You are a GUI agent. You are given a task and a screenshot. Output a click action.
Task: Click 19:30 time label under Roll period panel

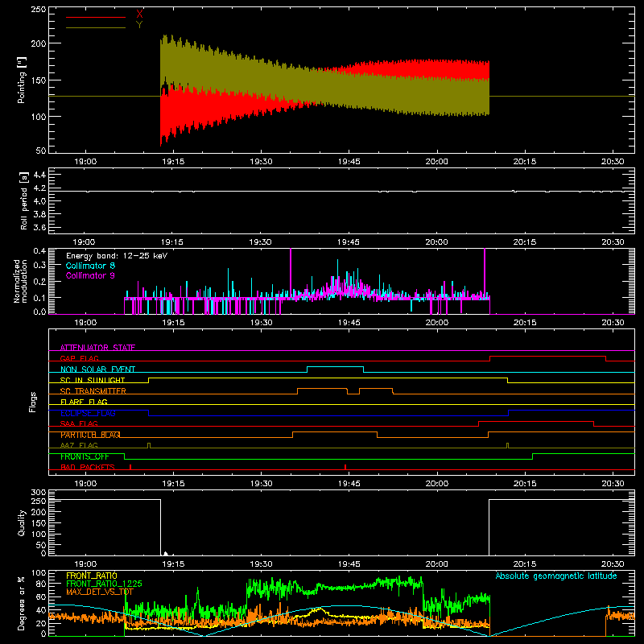coord(260,242)
